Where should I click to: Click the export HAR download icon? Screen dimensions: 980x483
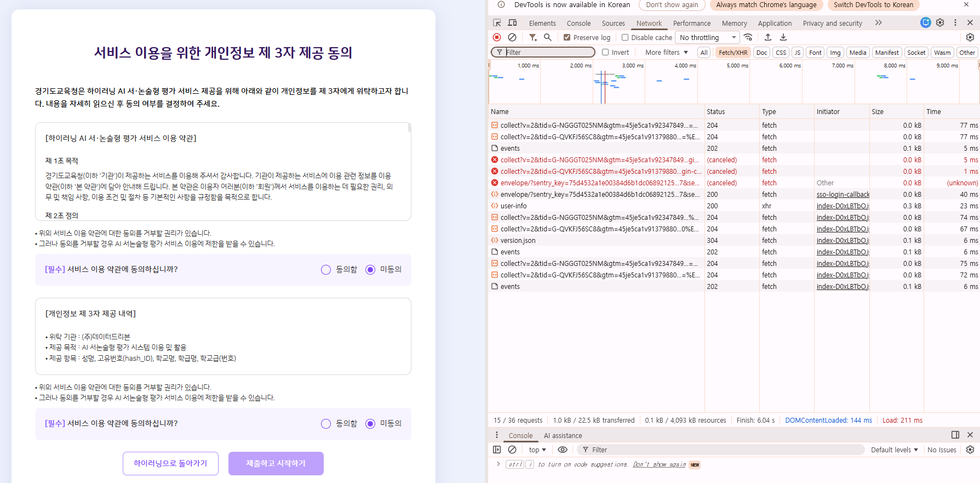click(783, 37)
